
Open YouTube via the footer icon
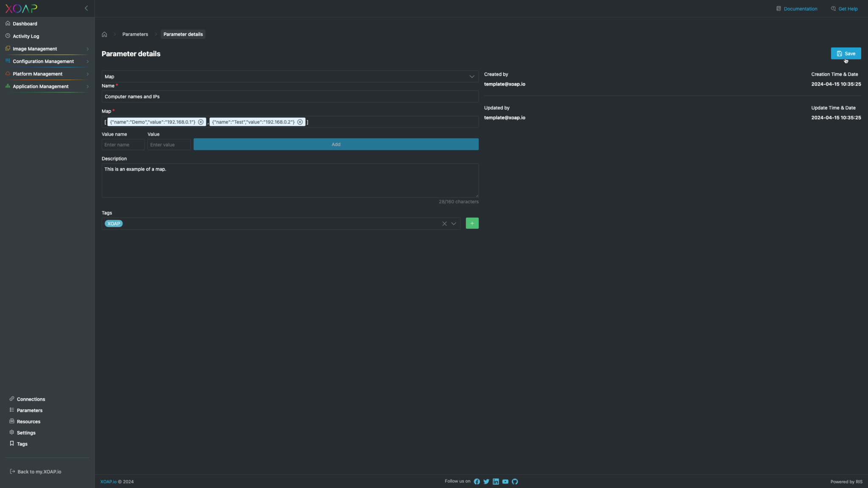tap(505, 481)
